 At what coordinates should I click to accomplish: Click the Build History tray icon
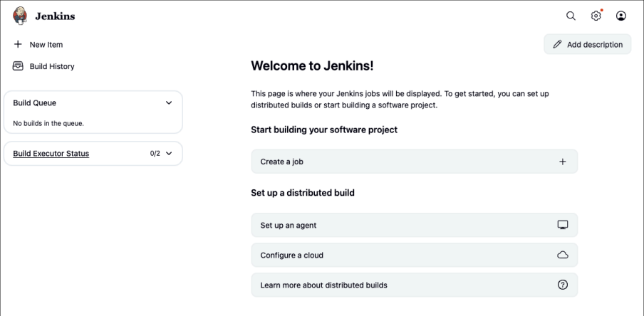coord(18,66)
